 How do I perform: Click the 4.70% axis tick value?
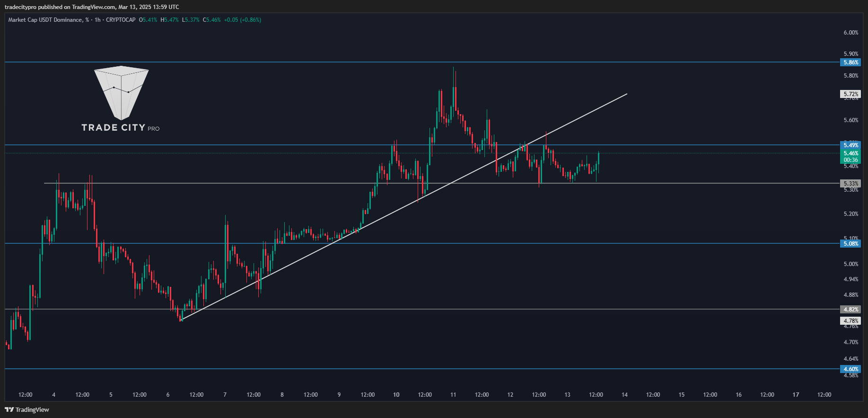(x=851, y=342)
